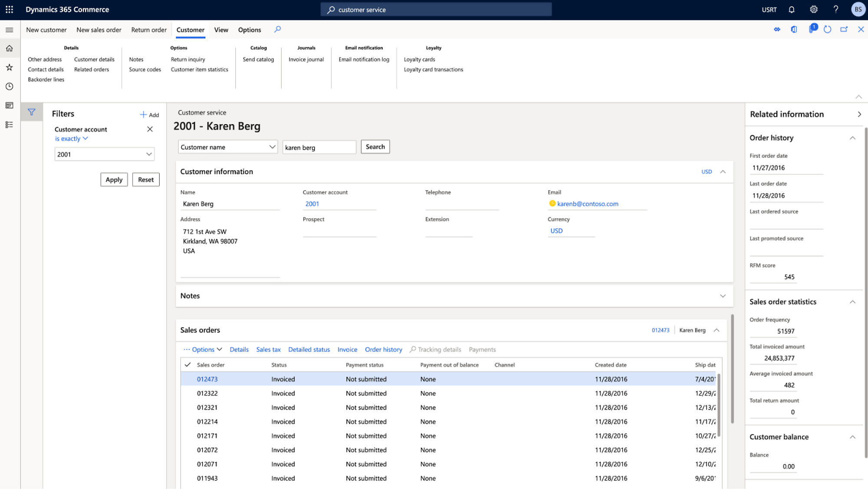Expand the Notes section chevron
The height and width of the screenshot is (489, 868).
[x=722, y=296]
